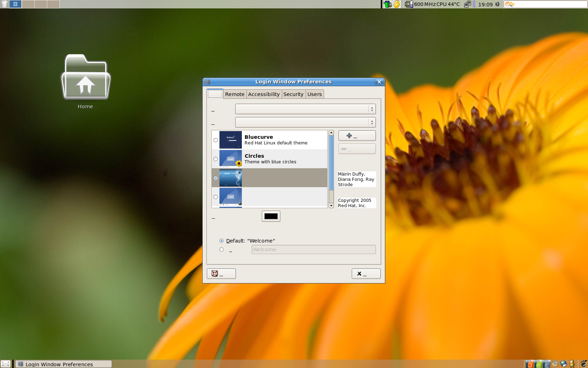Open the second combo box below it
The width and height of the screenshot is (588, 368).
[x=305, y=122]
